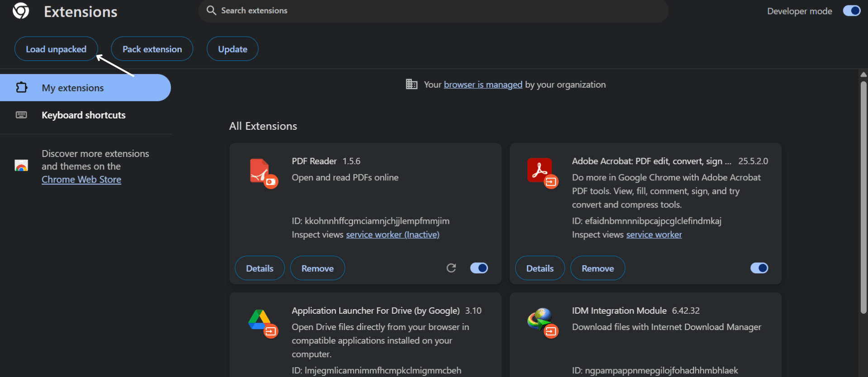Click 'Download files with Internet Download Manager' text
868x377 pixels.
click(667, 327)
